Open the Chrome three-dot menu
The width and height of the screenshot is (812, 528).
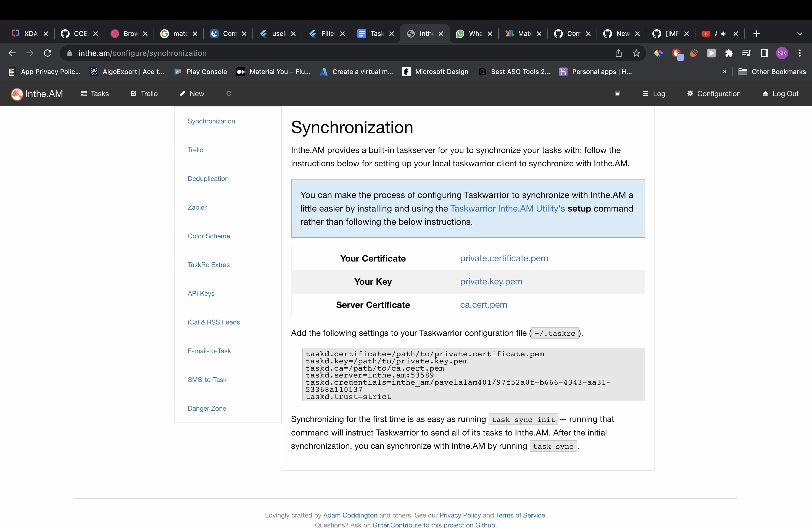click(801, 53)
